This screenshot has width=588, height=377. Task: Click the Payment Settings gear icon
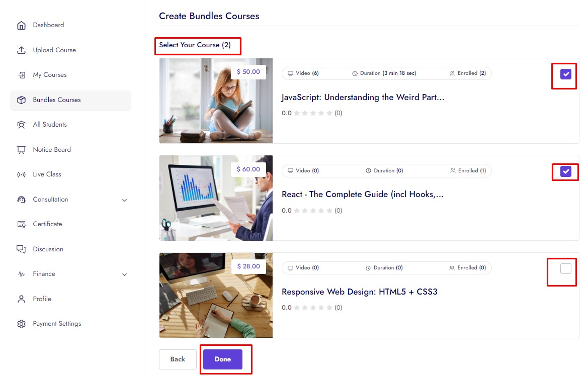pos(21,324)
